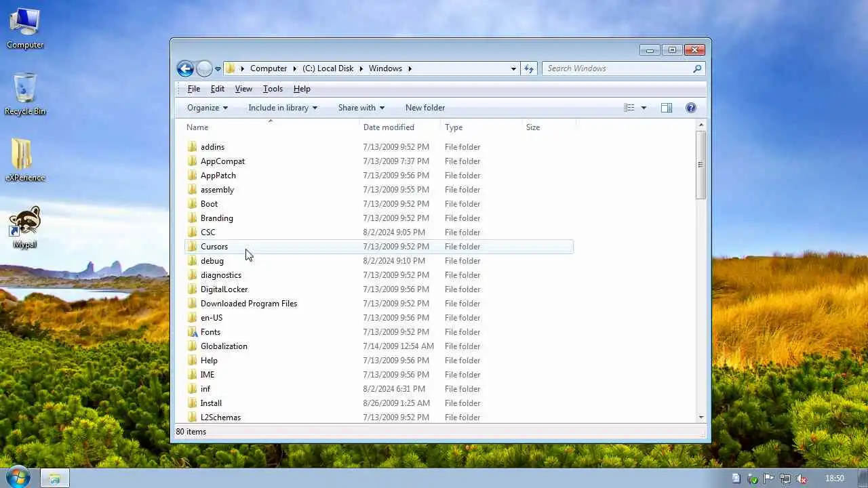Select the IME folder name
Viewport: 868px width, 488px height.
pyautogui.click(x=207, y=375)
